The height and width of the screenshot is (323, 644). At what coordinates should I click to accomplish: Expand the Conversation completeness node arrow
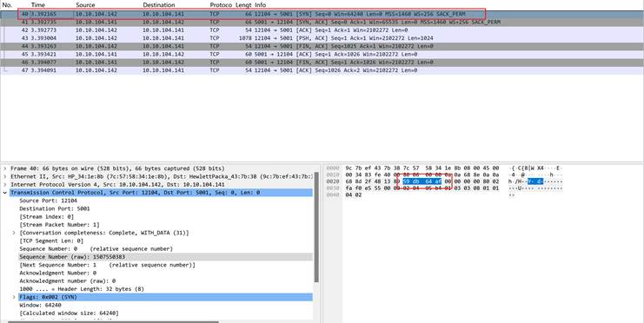[14, 233]
